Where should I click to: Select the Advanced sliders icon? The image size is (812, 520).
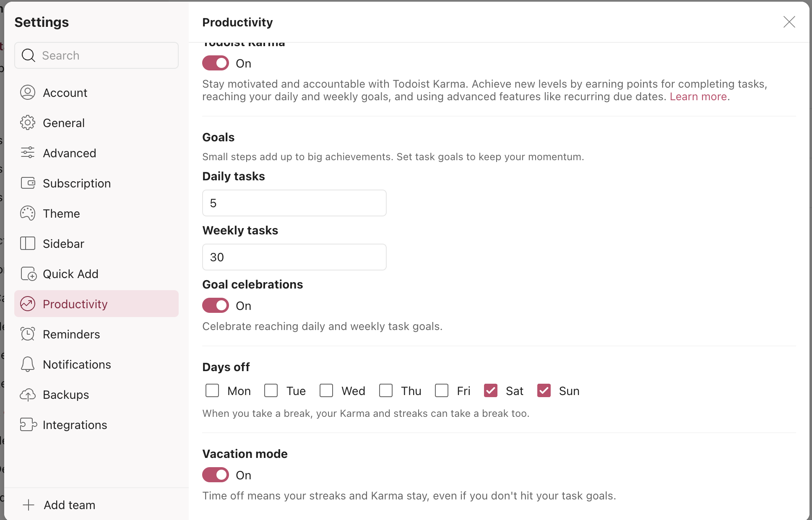click(28, 153)
